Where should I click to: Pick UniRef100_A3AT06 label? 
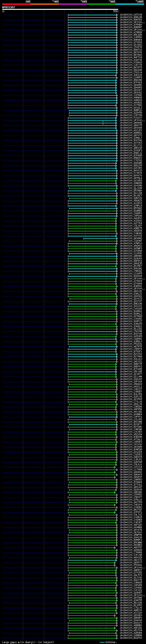coord(131,60)
